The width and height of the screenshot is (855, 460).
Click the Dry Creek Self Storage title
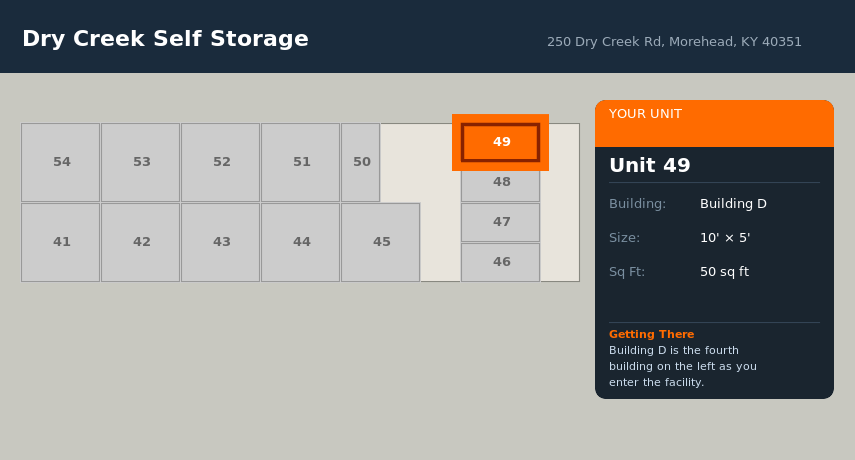coord(165,39)
